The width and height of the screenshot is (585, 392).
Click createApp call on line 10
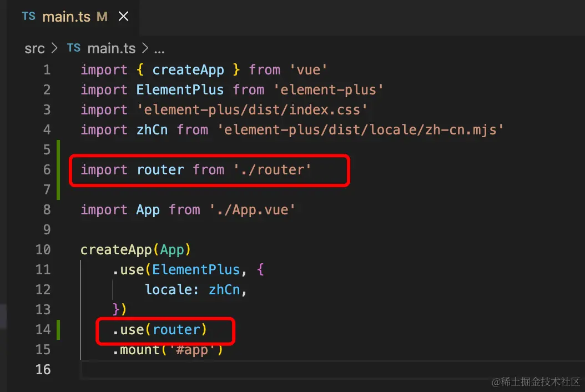[x=116, y=250]
